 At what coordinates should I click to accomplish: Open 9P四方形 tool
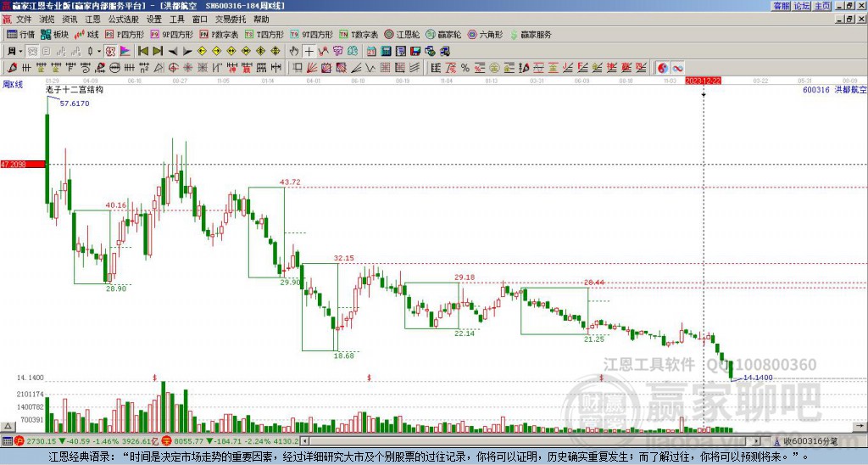coord(172,34)
